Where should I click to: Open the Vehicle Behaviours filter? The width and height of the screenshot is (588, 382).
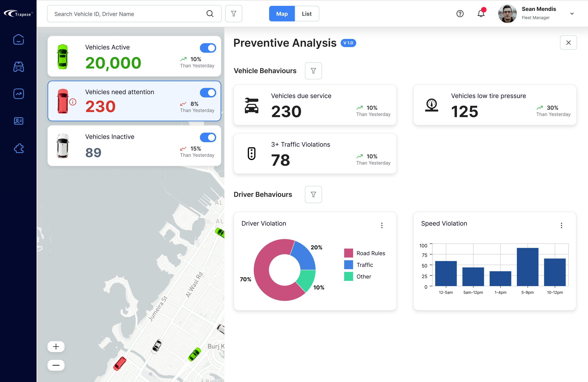tap(313, 71)
